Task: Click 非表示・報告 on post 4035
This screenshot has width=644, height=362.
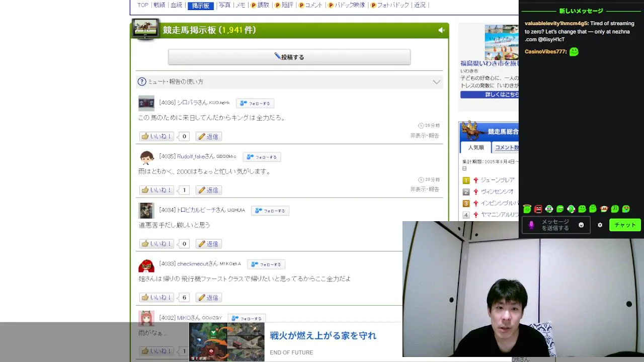Action: coord(425,190)
